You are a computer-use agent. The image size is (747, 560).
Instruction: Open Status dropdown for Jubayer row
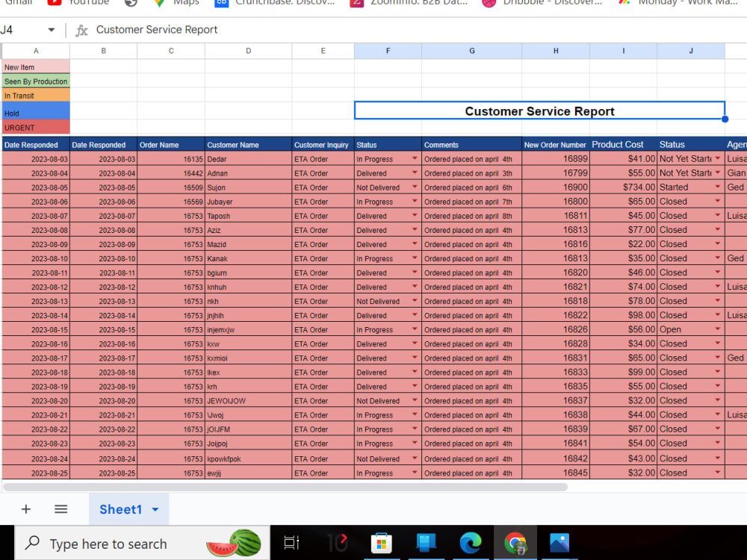[x=415, y=202]
